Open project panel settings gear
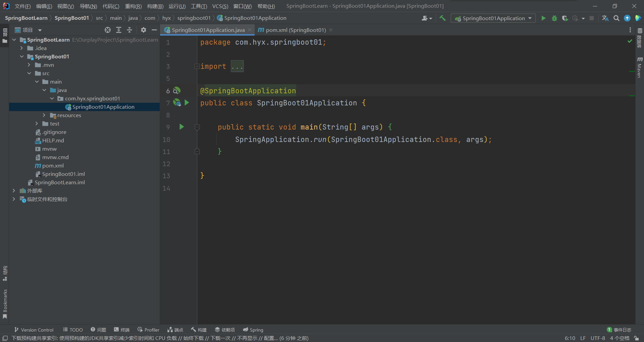 [x=144, y=30]
